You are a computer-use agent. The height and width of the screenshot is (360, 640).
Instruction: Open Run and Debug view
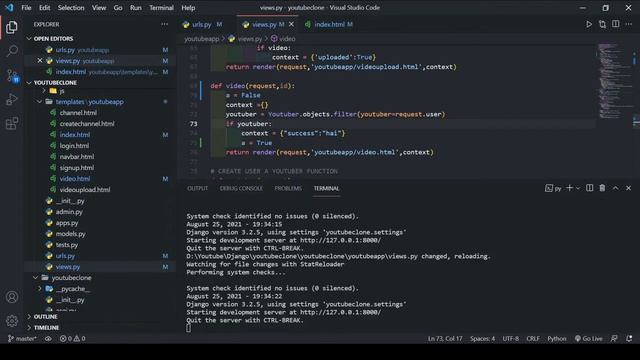[x=12, y=99]
